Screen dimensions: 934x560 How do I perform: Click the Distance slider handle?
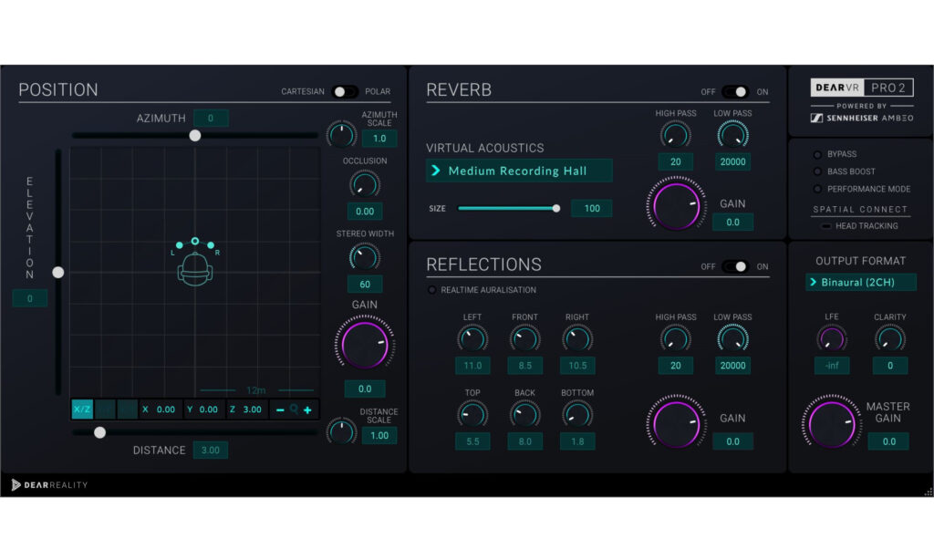coord(99,432)
